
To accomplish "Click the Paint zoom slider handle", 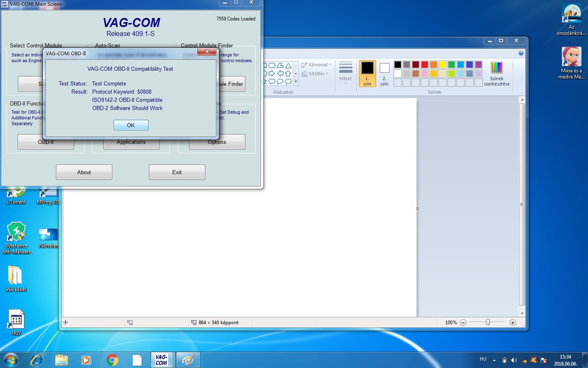I will (488, 322).
